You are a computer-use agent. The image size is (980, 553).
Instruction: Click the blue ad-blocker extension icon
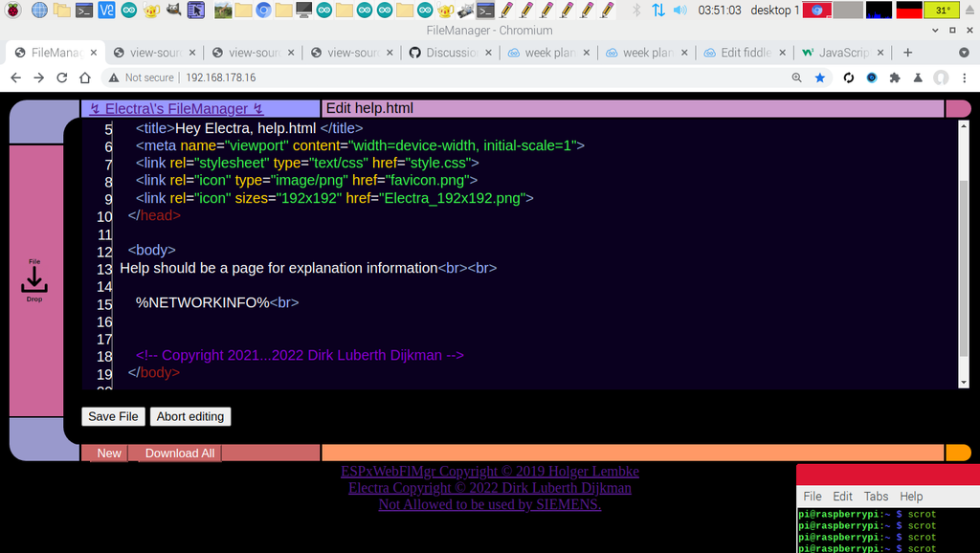tap(872, 78)
